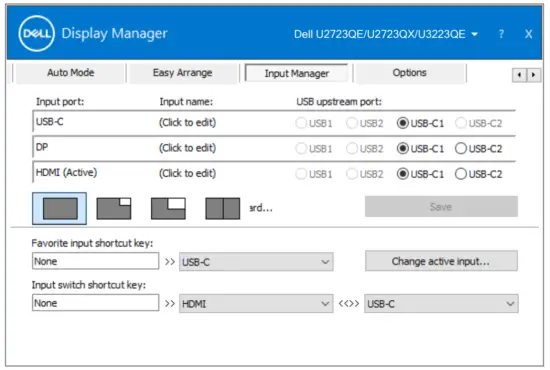Edit the input name for DP
The image size is (550, 370).
click(x=187, y=148)
